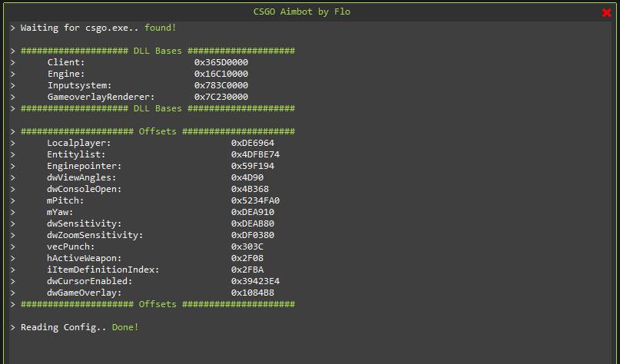This screenshot has width=620, height=364.
Task: Click the dwSensitivity offset label
Action: coord(81,223)
